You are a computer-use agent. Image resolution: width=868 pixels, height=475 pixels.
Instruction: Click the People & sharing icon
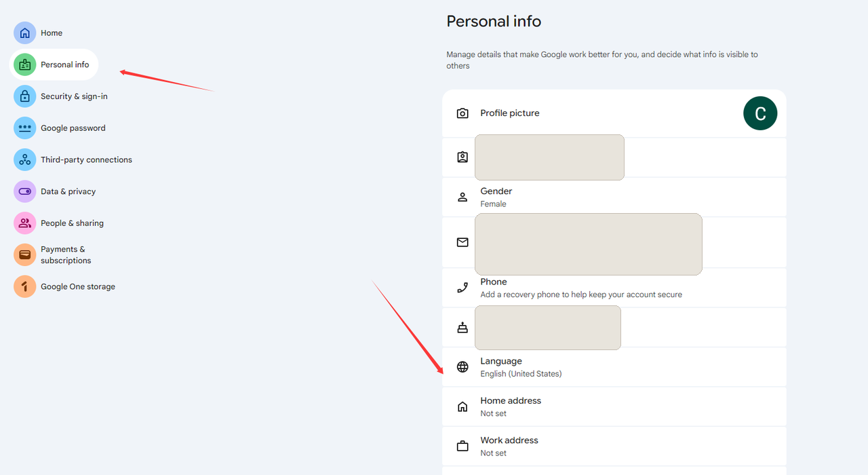pos(25,223)
